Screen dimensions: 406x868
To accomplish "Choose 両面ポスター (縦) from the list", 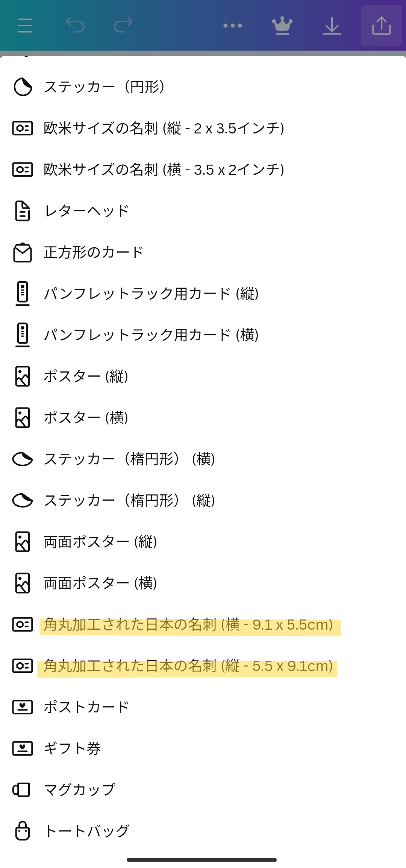I will (x=100, y=542).
